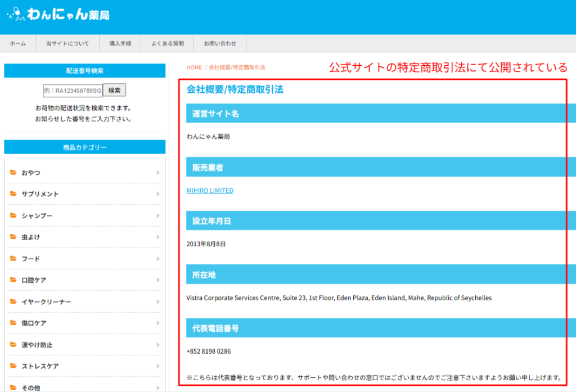Click the 配送番号検索 panel header

[x=85, y=70]
